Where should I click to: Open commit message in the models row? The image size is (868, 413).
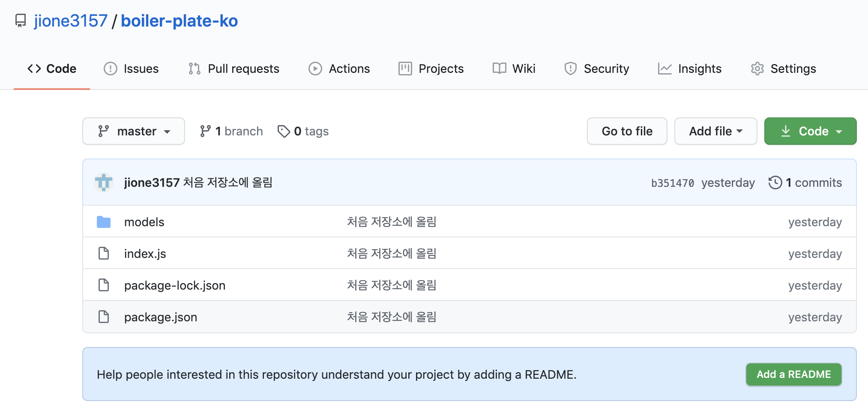(392, 222)
